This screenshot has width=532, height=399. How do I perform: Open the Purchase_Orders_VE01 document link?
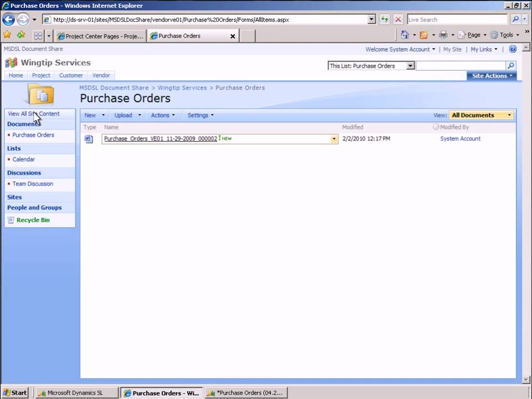(x=161, y=139)
